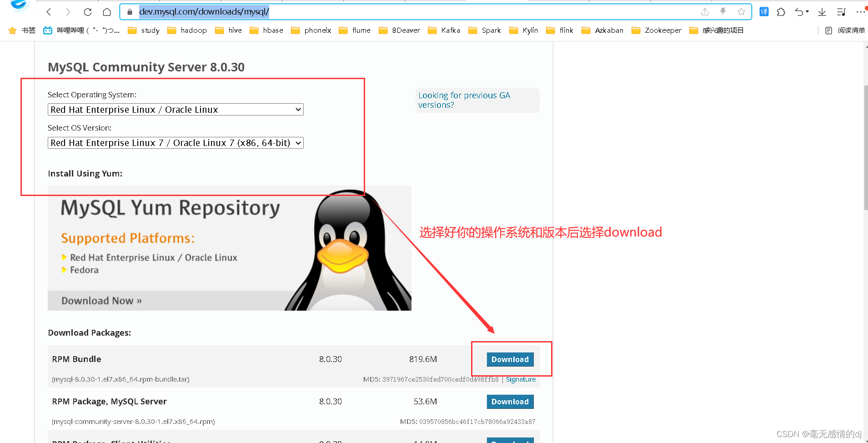Image resolution: width=868 pixels, height=443 pixels.
Task: Open Looking for previous GA versions link
Action: pyautogui.click(x=464, y=100)
